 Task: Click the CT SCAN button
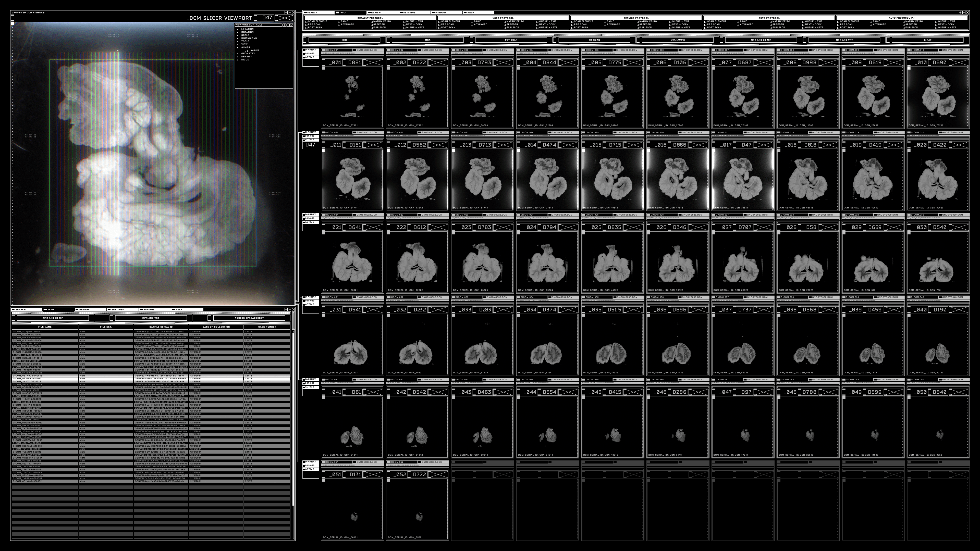(594, 40)
